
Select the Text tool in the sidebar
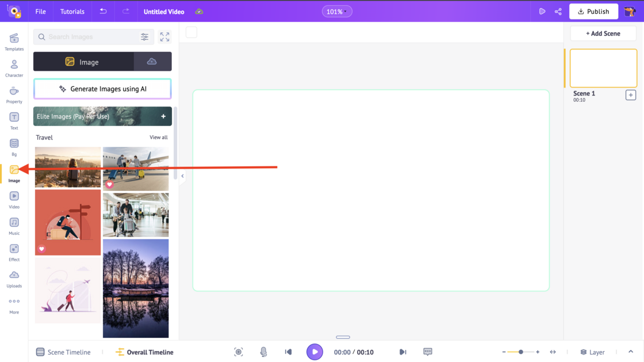point(14,120)
